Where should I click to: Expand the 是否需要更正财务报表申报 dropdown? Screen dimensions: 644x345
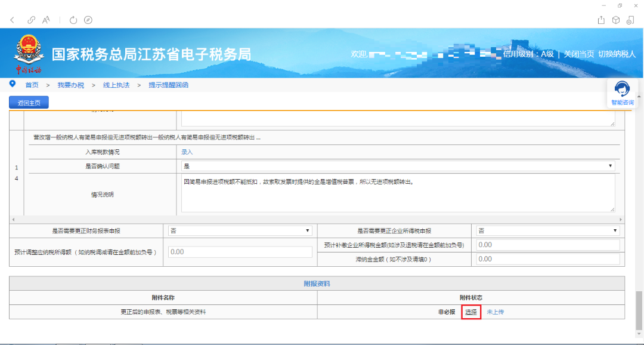[240, 230]
